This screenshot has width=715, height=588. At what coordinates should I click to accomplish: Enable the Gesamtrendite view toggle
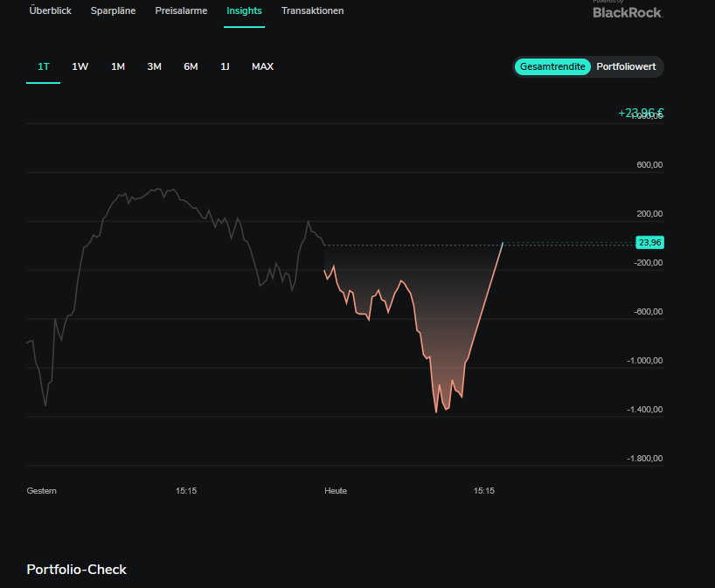(x=552, y=67)
